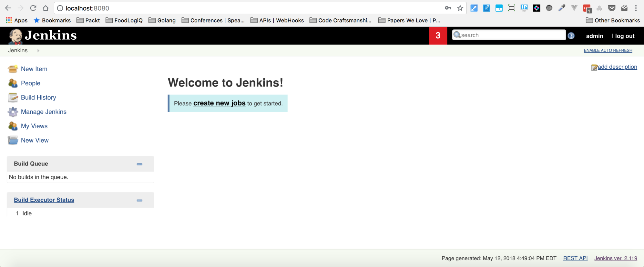
Task: Click the Jenkins search field
Action: pyautogui.click(x=509, y=35)
